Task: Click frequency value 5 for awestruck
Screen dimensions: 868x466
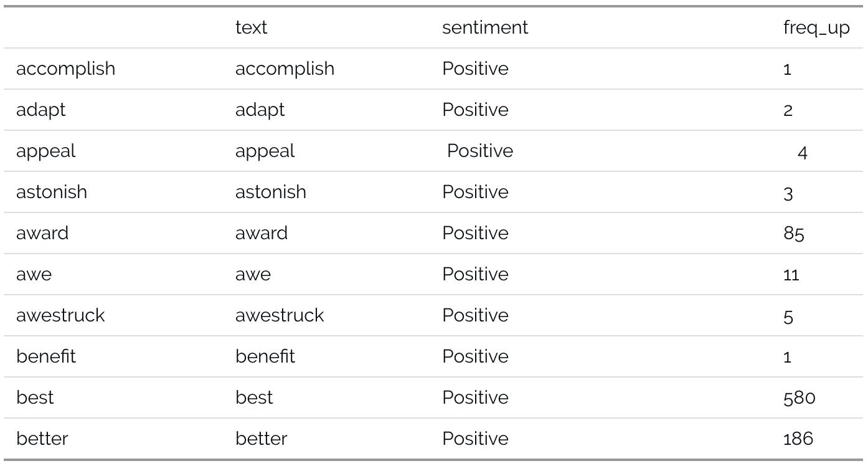Action: coord(788,316)
